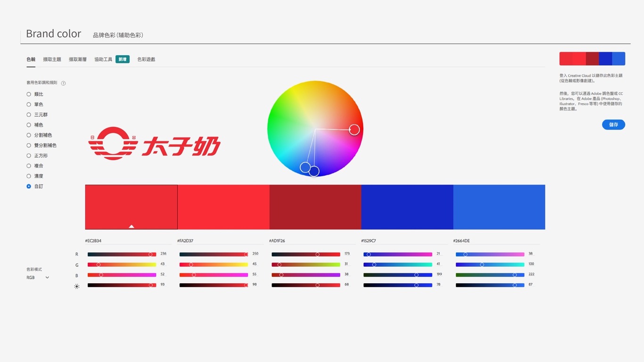Image resolution: width=644 pixels, height=362 pixels.
Task: Click the brightness slider with value 98
Action: click(x=214, y=285)
